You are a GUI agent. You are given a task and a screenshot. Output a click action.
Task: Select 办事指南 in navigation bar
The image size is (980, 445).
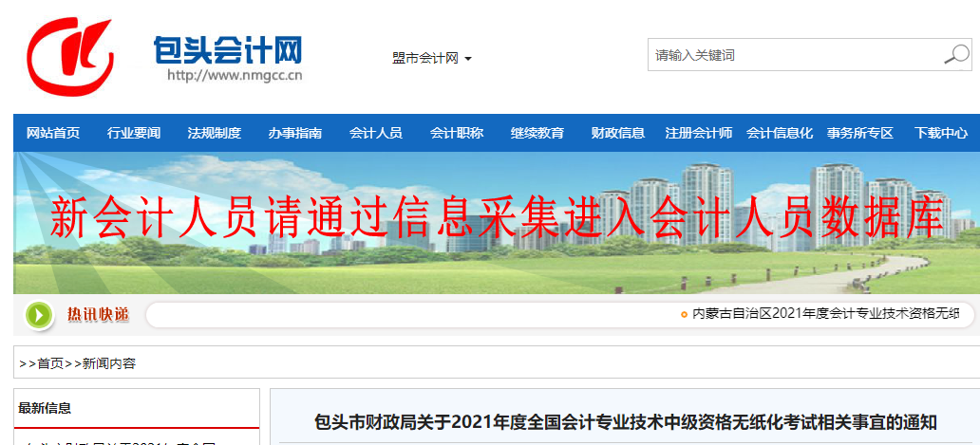[295, 133]
